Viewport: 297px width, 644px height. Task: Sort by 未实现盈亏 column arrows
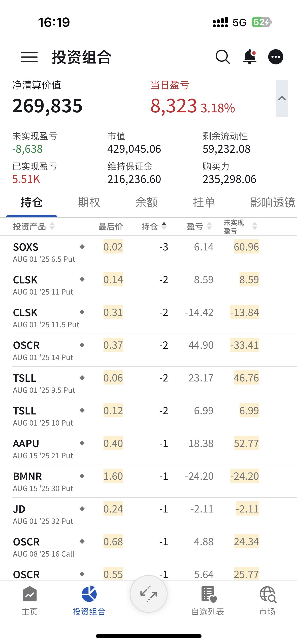click(x=255, y=226)
